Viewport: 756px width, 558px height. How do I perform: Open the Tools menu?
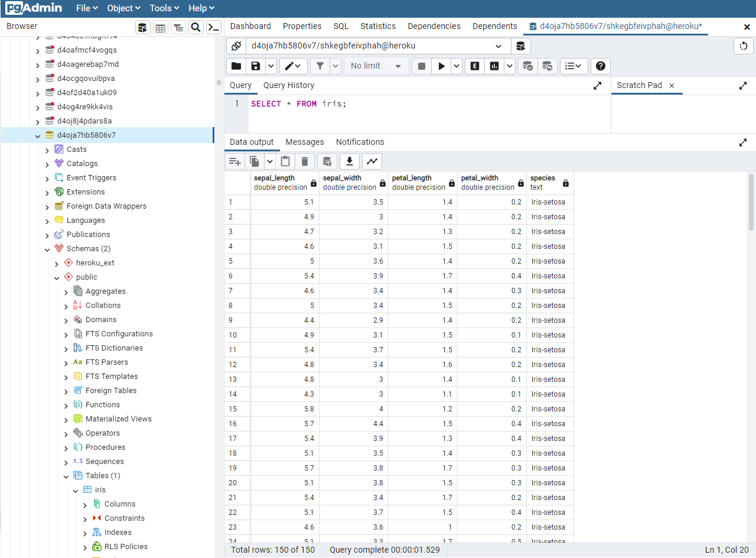[x=164, y=8]
